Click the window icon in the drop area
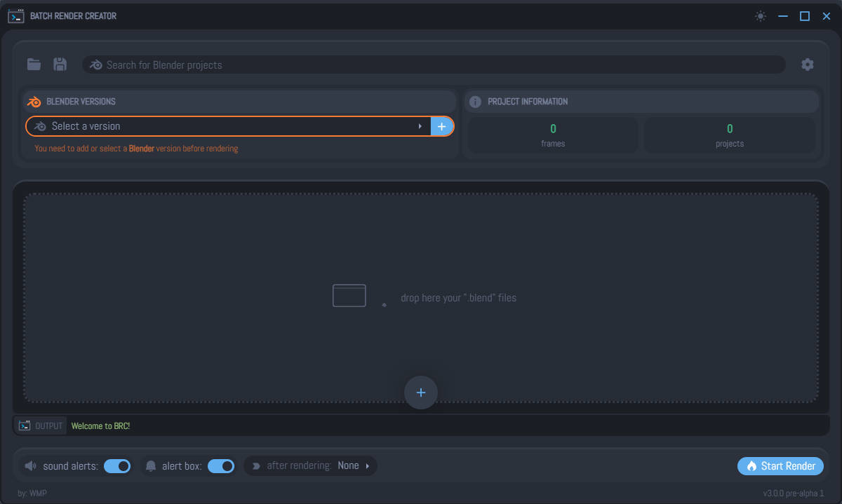This screenshot has width=842, height=504. pos(349,296)
